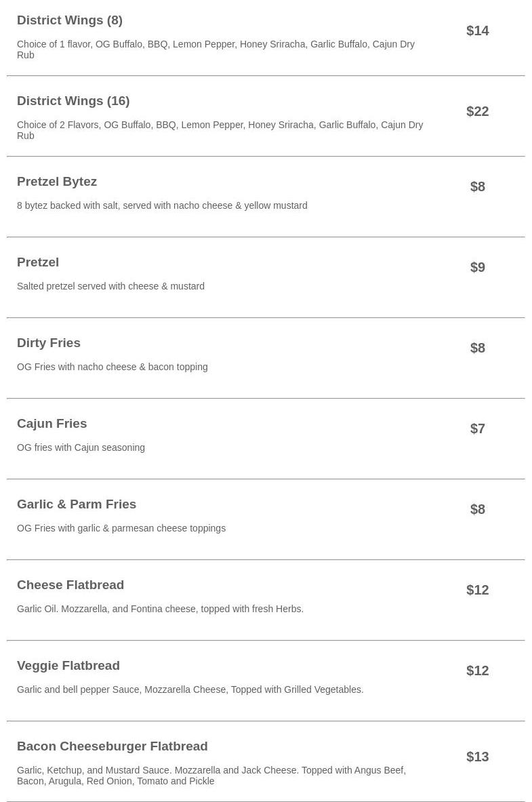Select the Dirty Fries item name

(49, 343)
